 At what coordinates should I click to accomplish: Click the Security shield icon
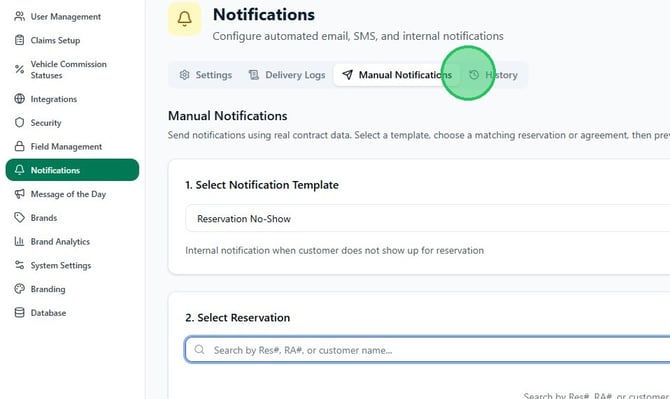pos(19,123)
